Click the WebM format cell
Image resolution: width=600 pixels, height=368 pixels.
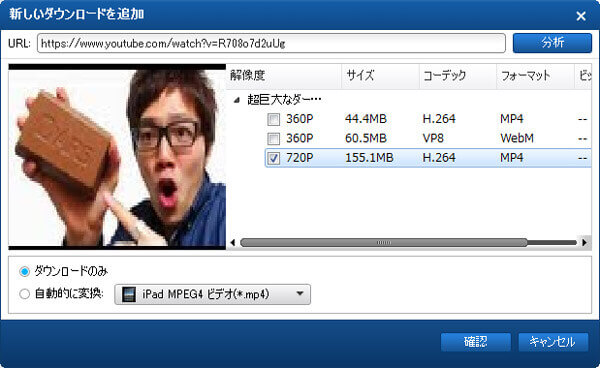coord(517,138)
